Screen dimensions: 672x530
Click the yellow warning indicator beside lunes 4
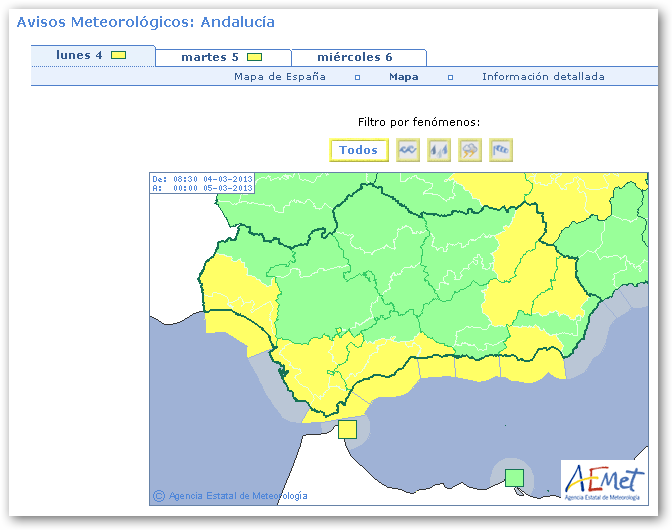[x=118, y=56]
